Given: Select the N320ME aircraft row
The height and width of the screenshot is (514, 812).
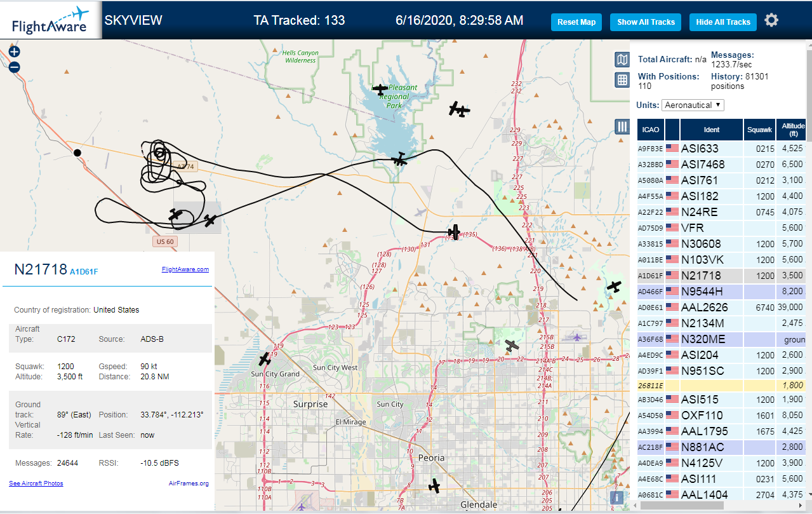Looking at the screenshot, I should pyautogui.click(x=722, y=339).
